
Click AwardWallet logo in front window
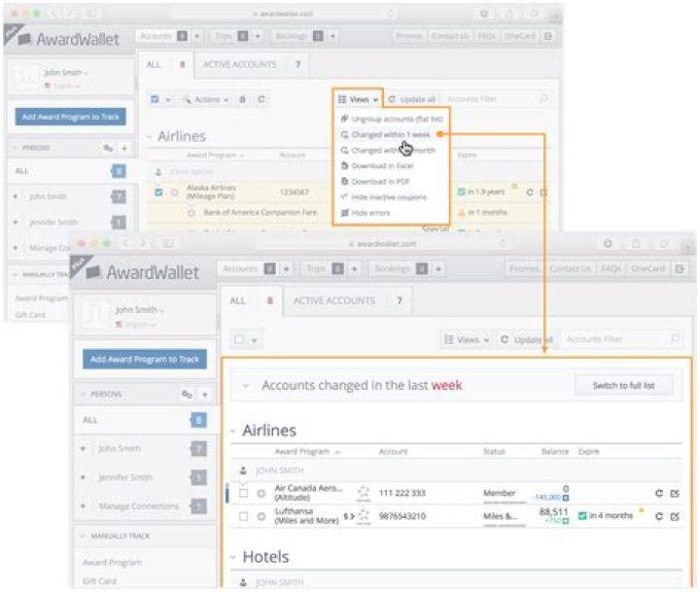point(143,272)
